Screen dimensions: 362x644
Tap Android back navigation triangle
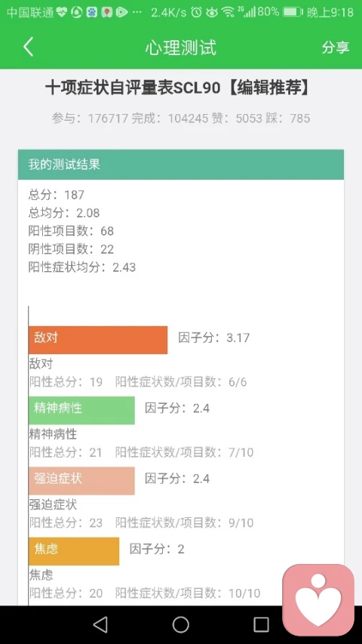(100, 624)
